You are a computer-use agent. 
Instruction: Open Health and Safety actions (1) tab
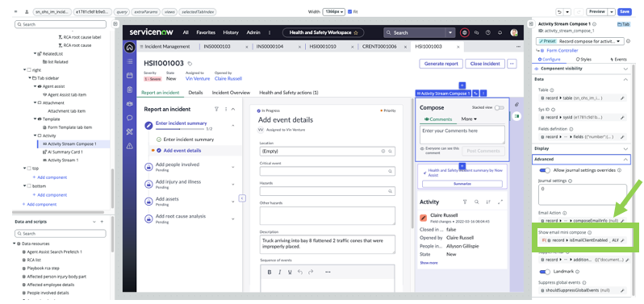coord(288,93)
